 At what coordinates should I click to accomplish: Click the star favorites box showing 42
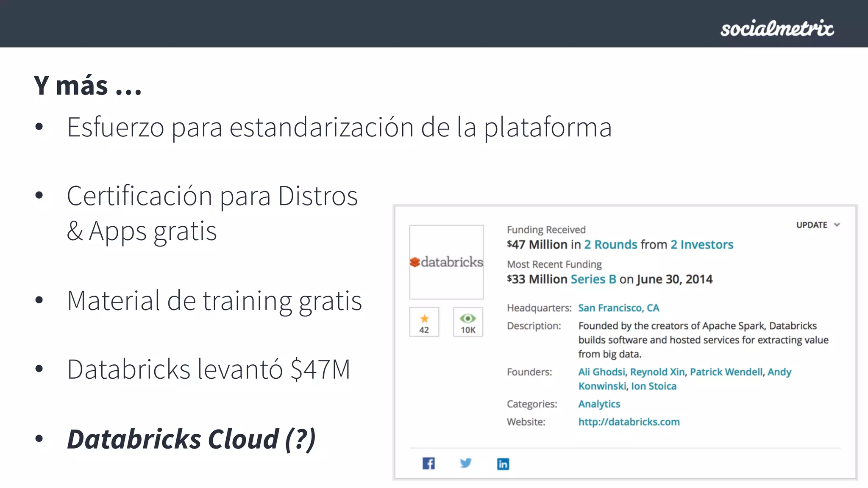coord(424,322)
